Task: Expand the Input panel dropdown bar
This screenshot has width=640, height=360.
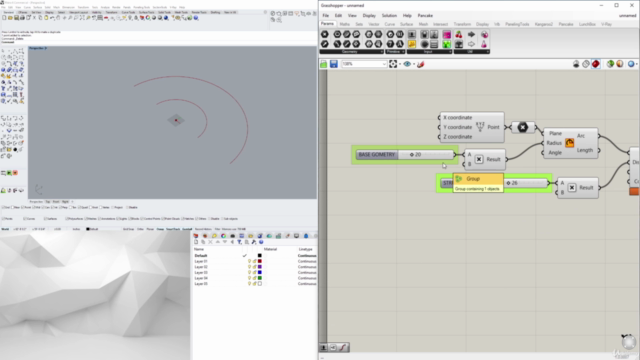Action: pyautogui.click(x=429, y=52)
